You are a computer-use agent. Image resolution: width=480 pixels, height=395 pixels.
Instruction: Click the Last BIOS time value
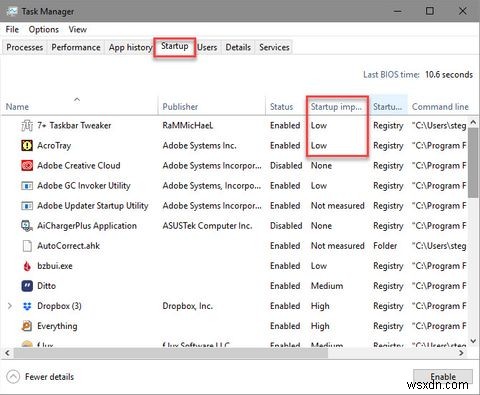[x=449, y=75]
